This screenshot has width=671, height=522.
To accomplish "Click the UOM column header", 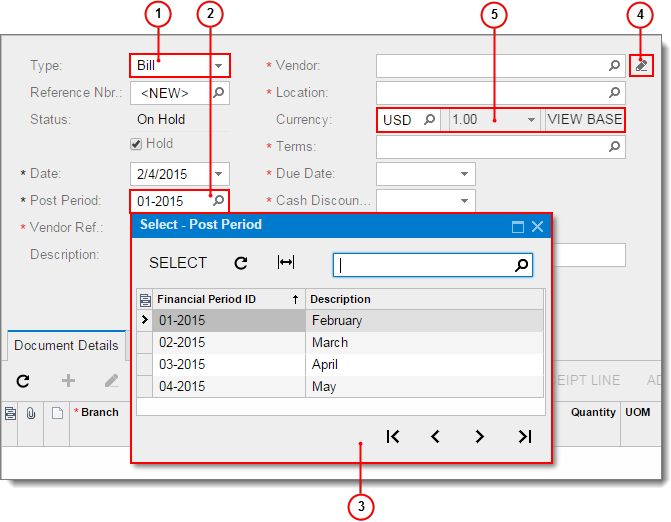I will coord(638,412).
